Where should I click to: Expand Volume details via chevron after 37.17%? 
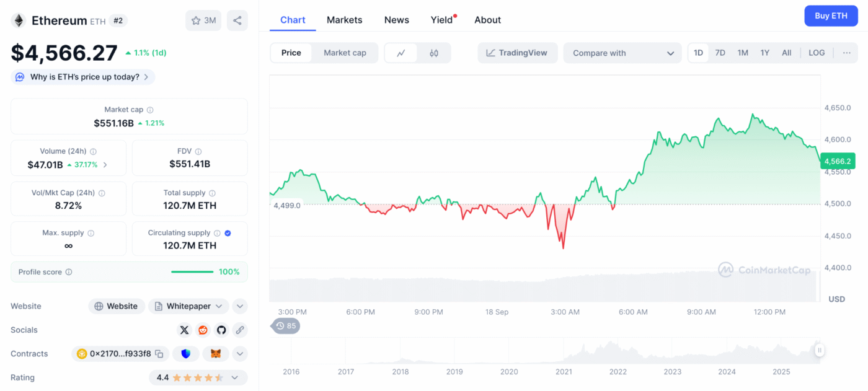pos(105,165)
